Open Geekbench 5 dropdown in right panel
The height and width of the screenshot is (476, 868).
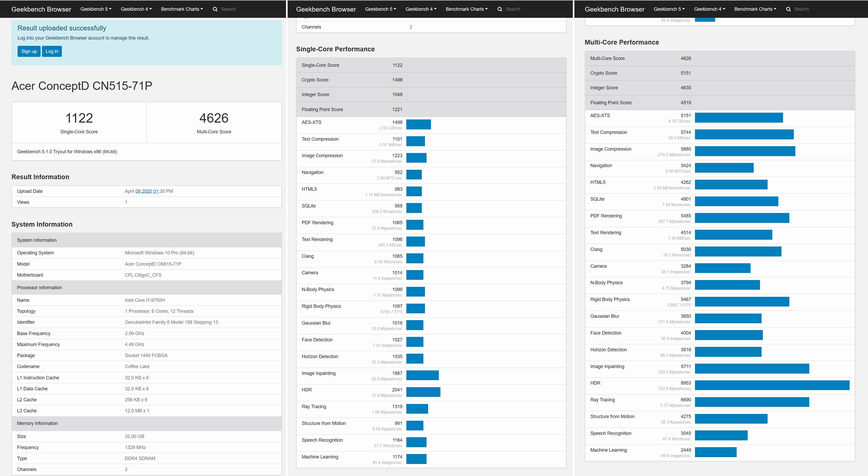click(x=669, y=9)
